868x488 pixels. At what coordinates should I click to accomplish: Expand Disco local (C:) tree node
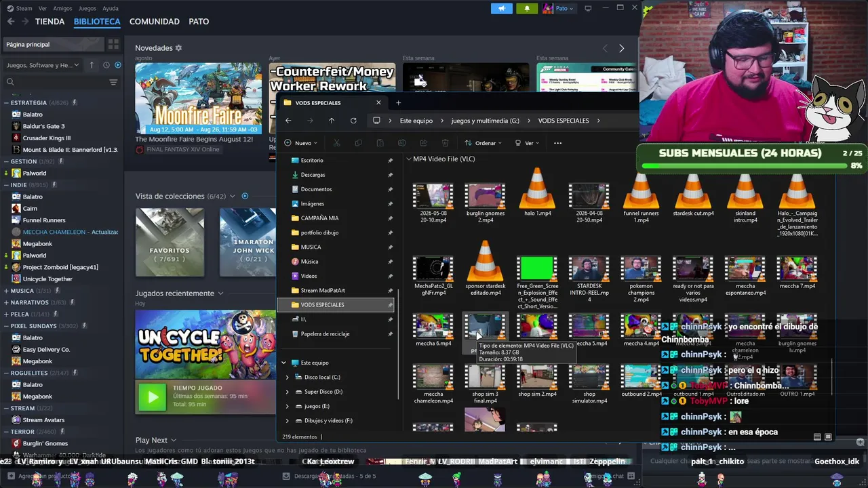pyautogui.click(x=288, y=378)
